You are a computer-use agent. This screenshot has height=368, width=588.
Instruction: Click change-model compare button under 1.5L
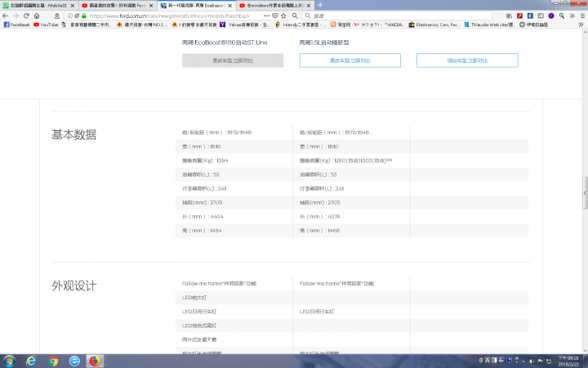pyautogui.click(x=350, y=61)
